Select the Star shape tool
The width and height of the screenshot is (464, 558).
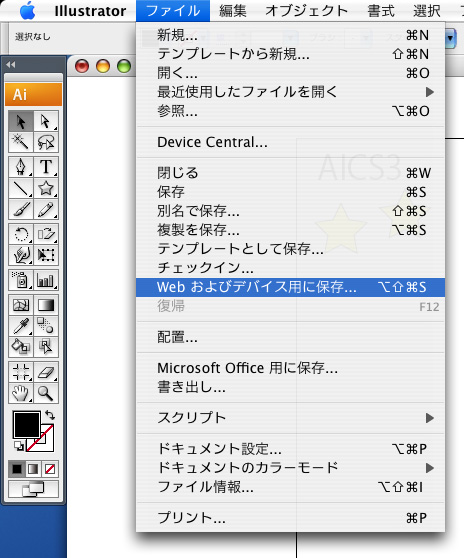point(46,188)
